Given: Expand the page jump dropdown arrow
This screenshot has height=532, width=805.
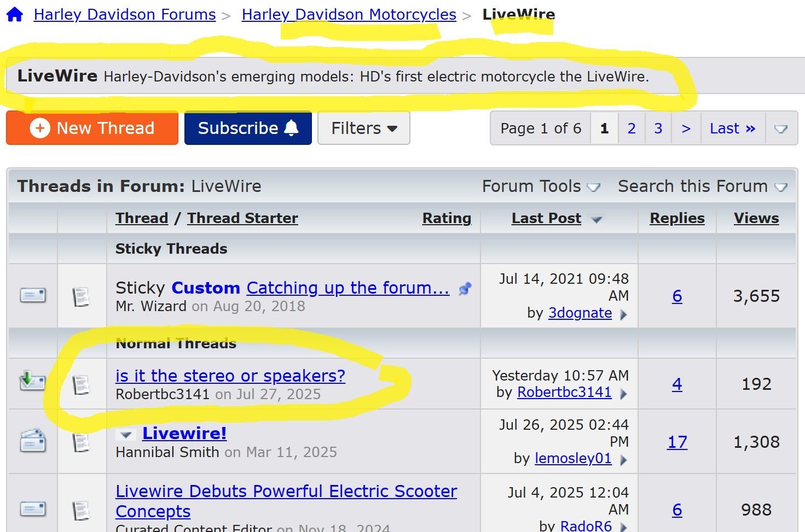Looking at the screenshot, I should click(x=781, y=129).
